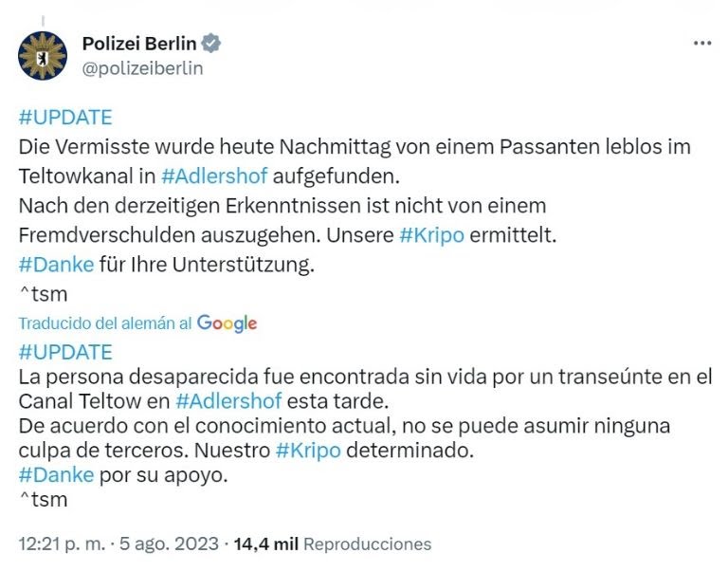Click the translated text 'La persona desaparecida'
This screenshot has height=572, width=728.
[x=365, y=389]
